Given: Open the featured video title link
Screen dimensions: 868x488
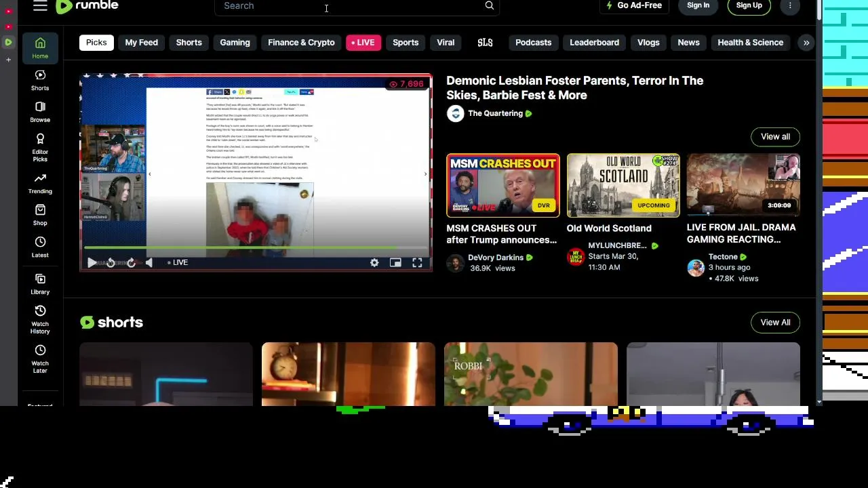Looking at the screenshot, I should point(574,88).
